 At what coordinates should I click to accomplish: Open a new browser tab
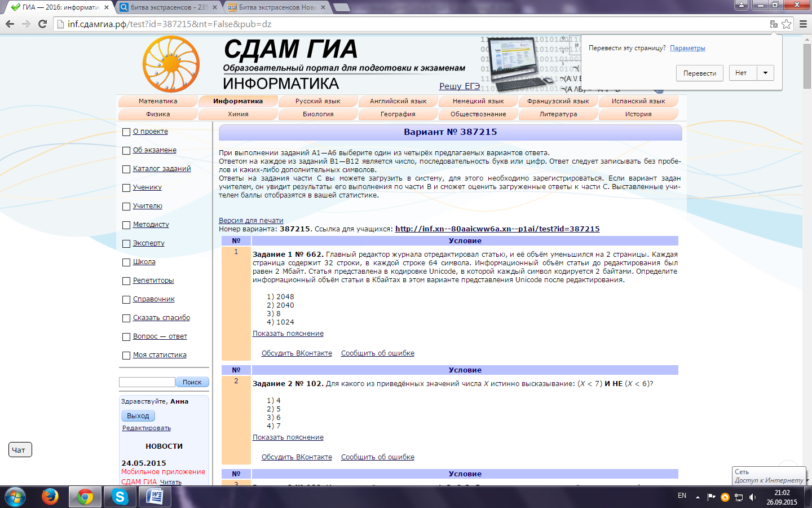pos(341,7)
